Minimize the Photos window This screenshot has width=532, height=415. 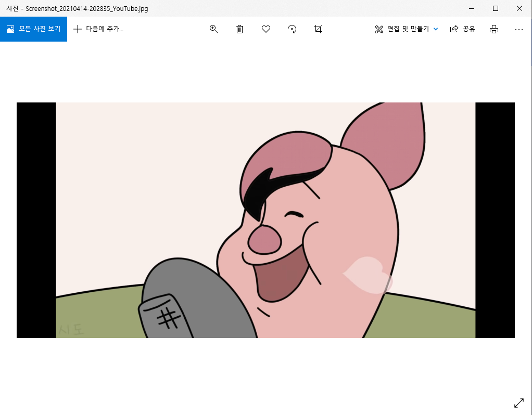coord(472,8)
